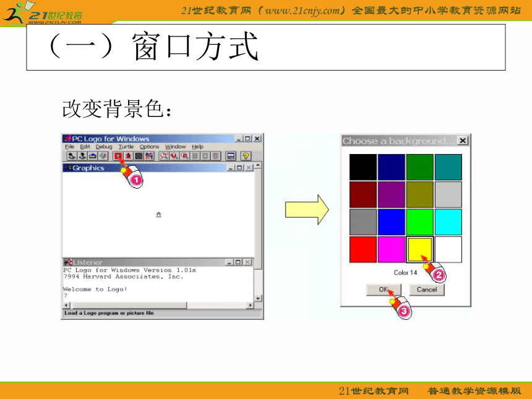
Task: Pick the red color swatch
Action: click(x=363, y=250)
